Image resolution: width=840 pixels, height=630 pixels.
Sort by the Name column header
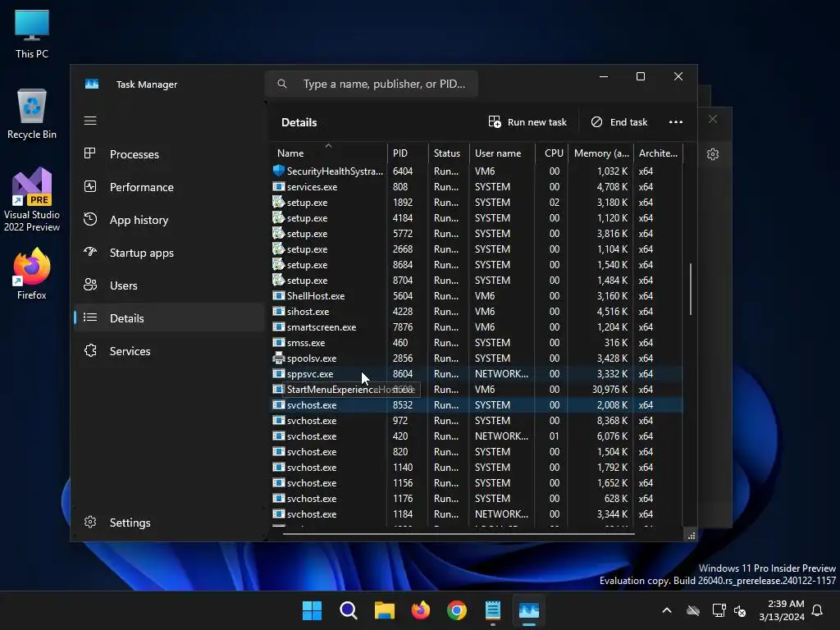coord(327,153)
